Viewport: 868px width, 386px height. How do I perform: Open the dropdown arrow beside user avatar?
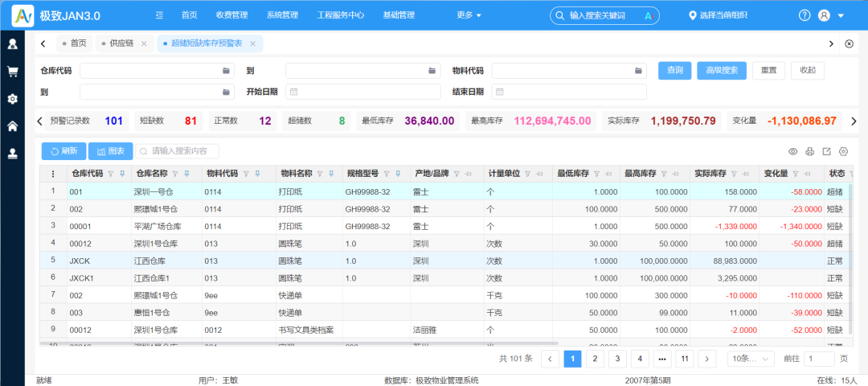(841, 15)
